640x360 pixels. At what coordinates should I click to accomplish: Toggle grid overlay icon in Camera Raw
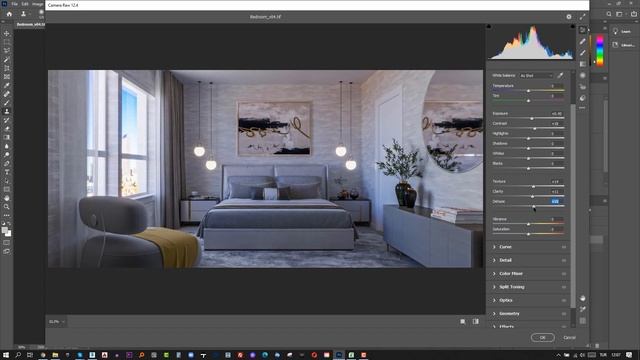(x=582, y=321)
